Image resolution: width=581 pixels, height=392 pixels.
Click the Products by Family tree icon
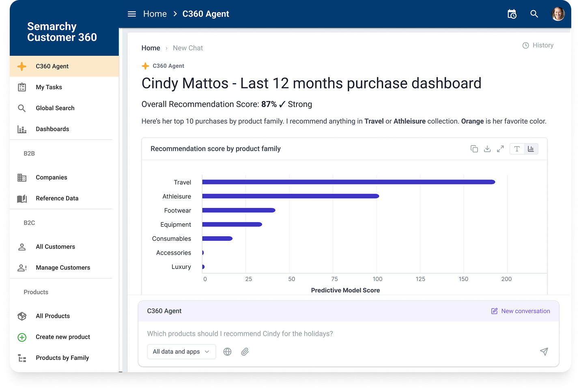pyautogui.click(x=22, y=358)
